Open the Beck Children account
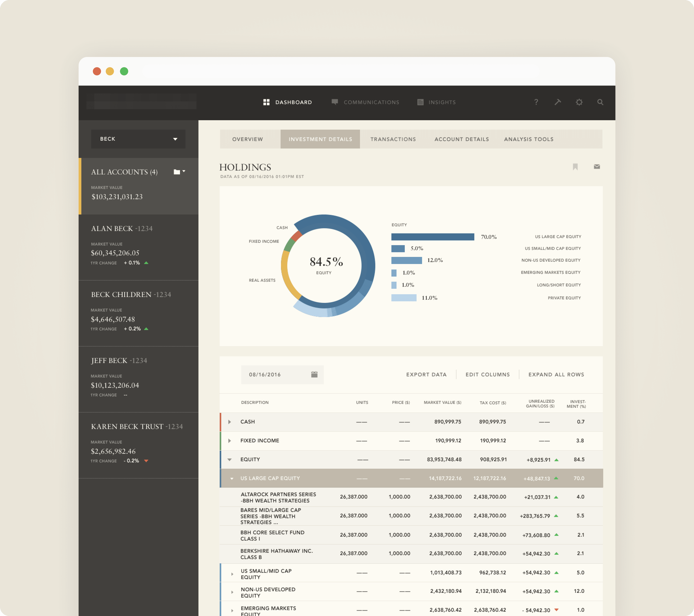Image resolution: width=694 pixels, height=616 pixels. [x=139, y=313]
